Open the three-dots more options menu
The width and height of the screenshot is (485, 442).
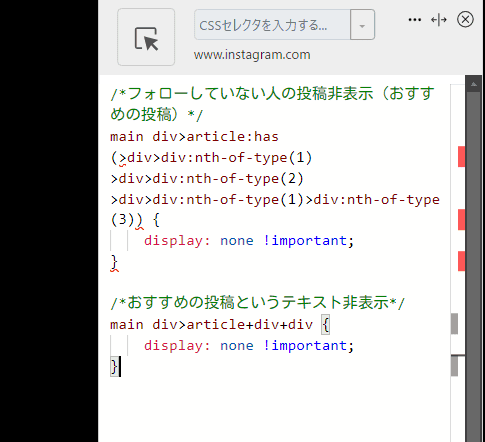[x=414, y=20]
